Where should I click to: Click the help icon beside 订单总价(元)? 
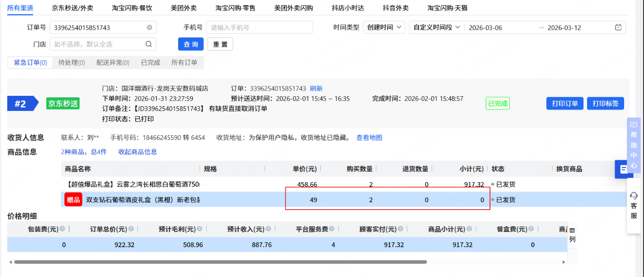[131, 229]
